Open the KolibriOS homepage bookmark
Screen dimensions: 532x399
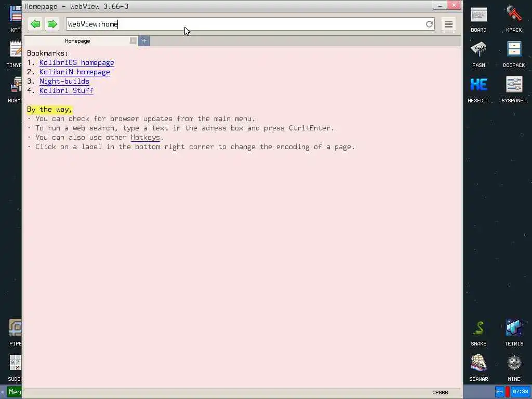77,63
